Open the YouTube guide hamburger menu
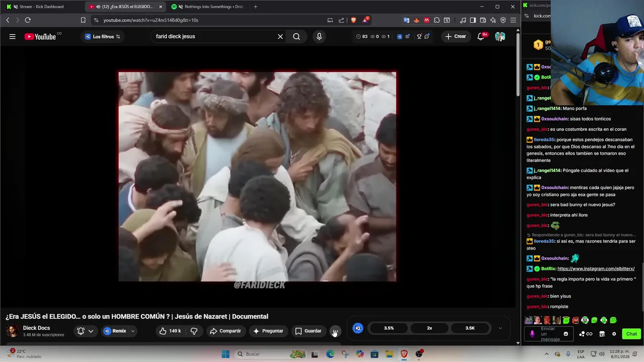This screenshot has width=644, height=362. click(12, 36)
